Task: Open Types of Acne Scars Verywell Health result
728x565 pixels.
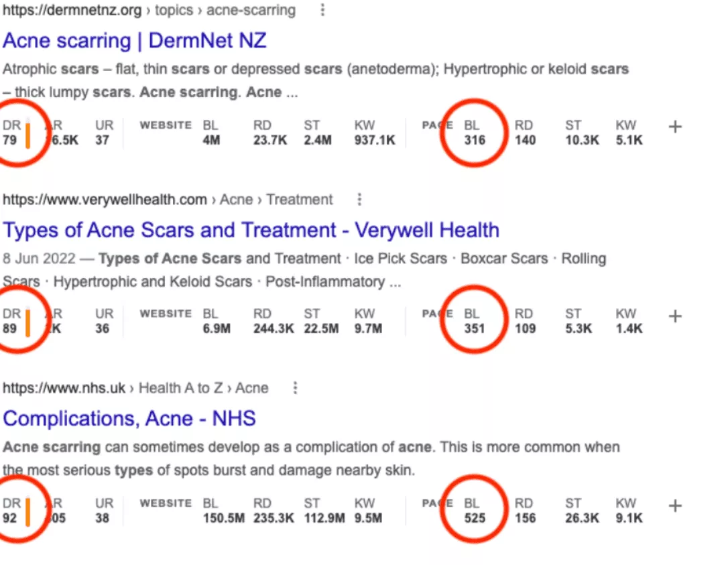Action: (251, 230)
